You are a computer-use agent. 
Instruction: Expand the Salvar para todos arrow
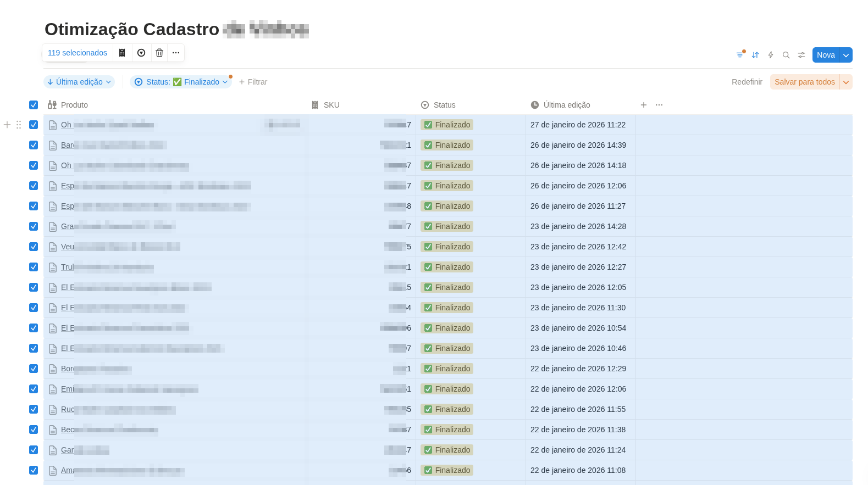pos(846,82)
